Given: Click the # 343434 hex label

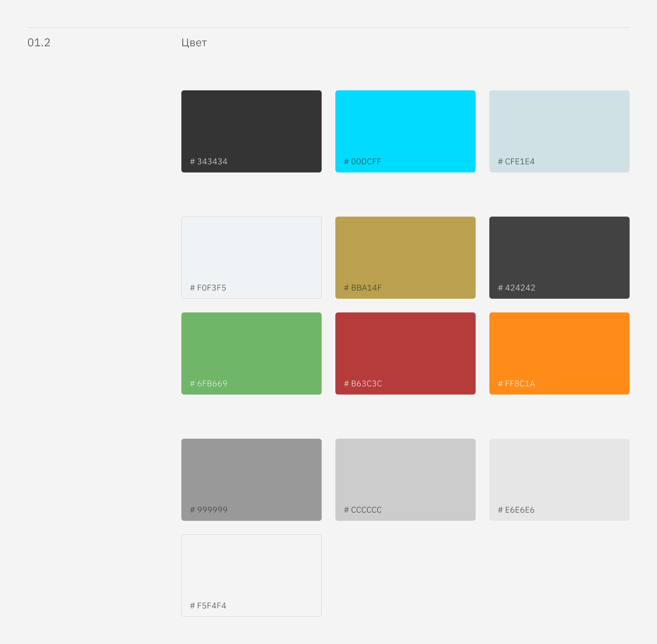Looking at the screenshot, I should (x=208, y=162).
